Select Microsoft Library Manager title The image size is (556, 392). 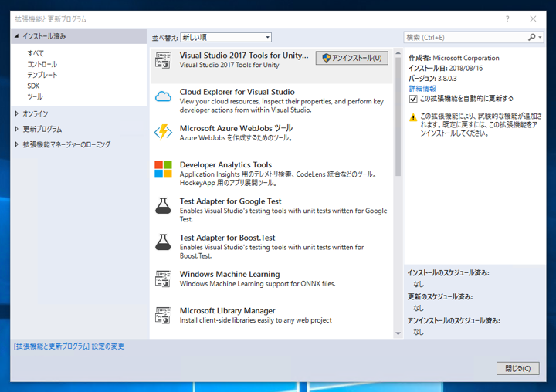pos(227,311)
